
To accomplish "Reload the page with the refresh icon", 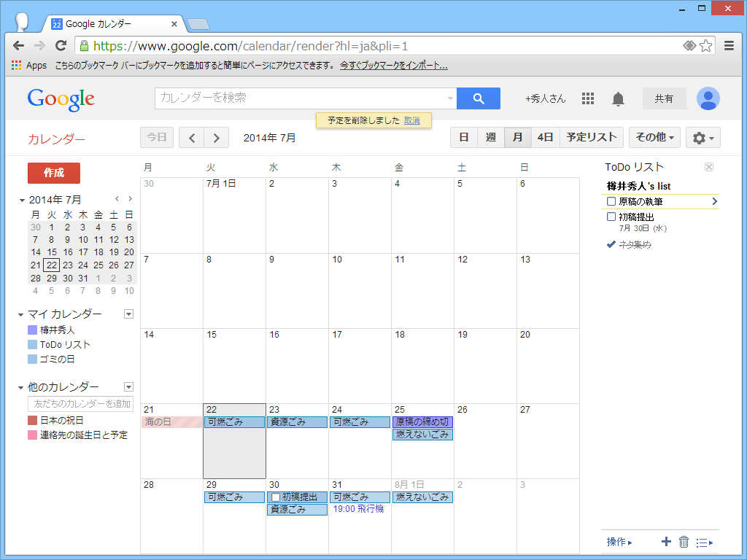I will coord(61,46).
